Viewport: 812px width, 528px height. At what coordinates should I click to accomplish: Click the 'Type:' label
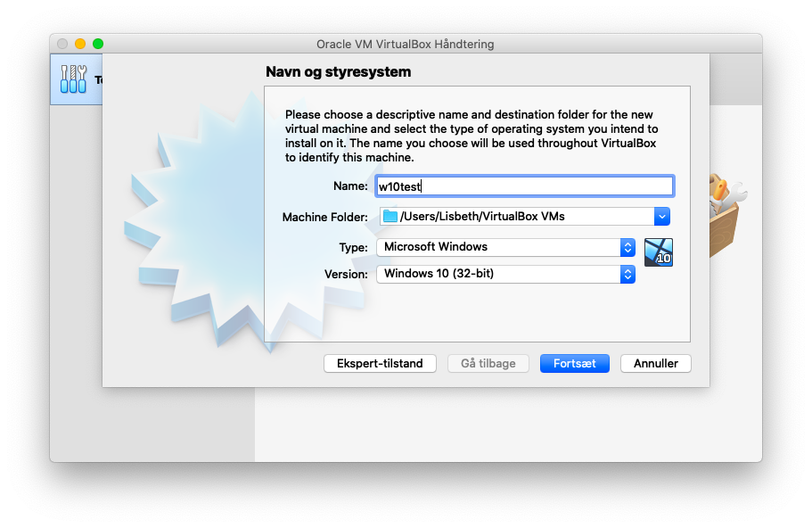tap(353, 248)
